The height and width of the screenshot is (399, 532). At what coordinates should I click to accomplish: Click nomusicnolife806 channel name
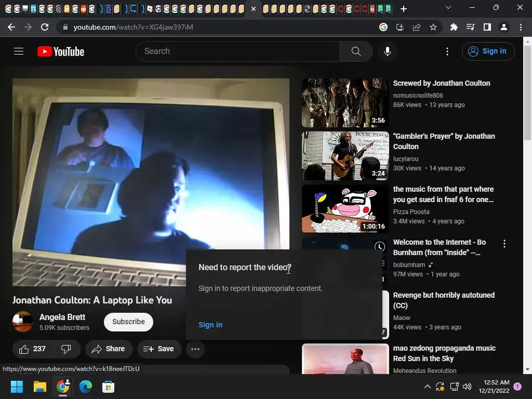click(x=418, y=96)
